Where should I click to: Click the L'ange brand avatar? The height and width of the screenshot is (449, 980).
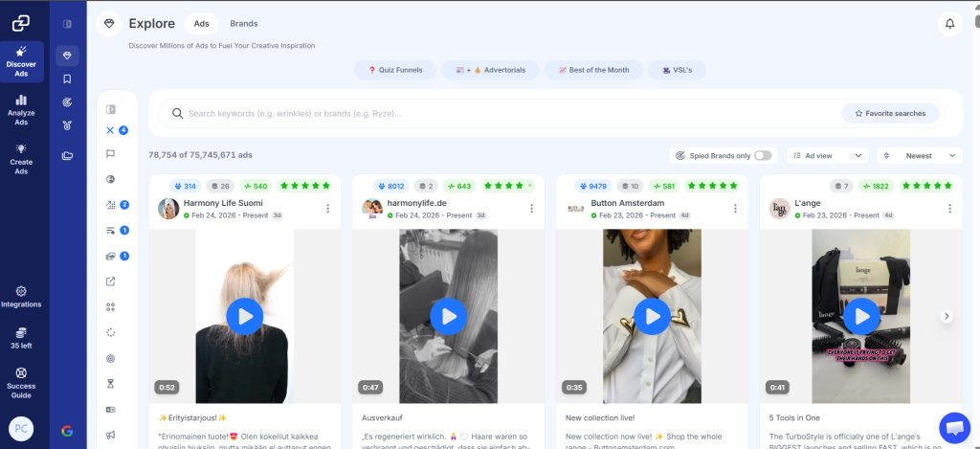click(x=779, y=209)
